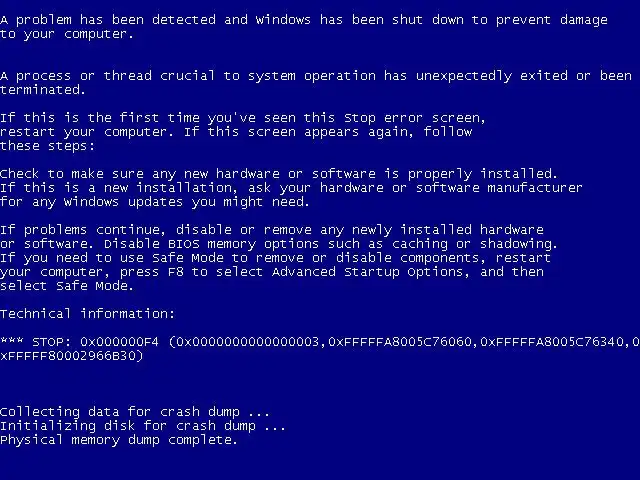This screenshot has height=480, width=640.
Task: Click 'to your computer.' on second line
Action: pos(67,34)
